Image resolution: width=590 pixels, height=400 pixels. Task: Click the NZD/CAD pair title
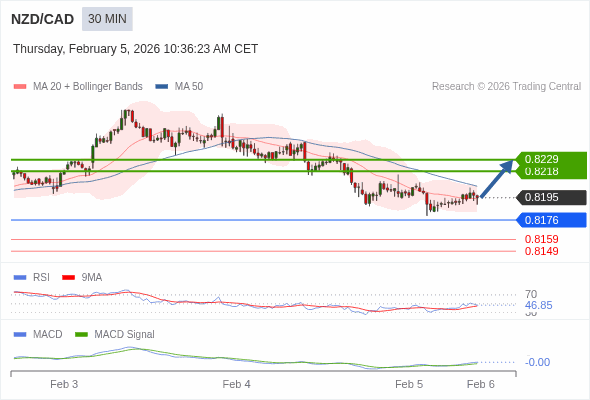[43, 19]
